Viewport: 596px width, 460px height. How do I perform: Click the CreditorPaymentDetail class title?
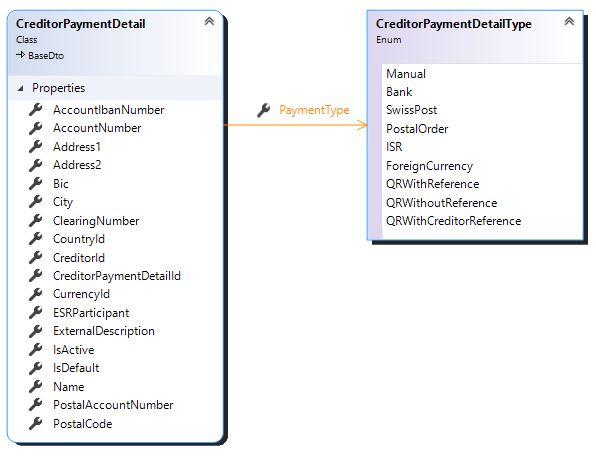pos(81,24)
